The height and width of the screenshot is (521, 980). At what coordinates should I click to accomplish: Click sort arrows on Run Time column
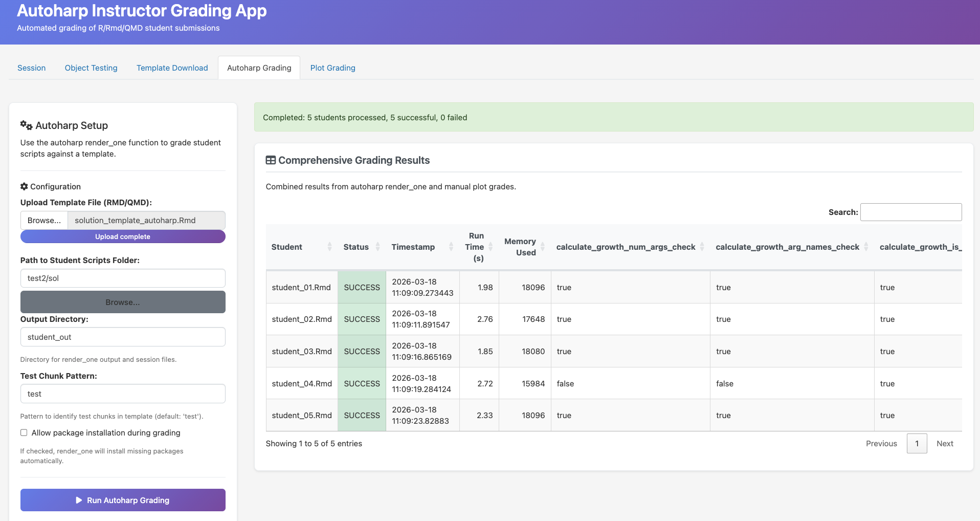tap(491, 247)
